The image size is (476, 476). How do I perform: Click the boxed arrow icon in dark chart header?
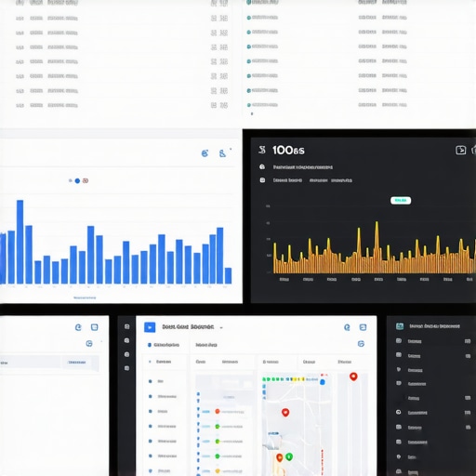[x=460, y=150]
